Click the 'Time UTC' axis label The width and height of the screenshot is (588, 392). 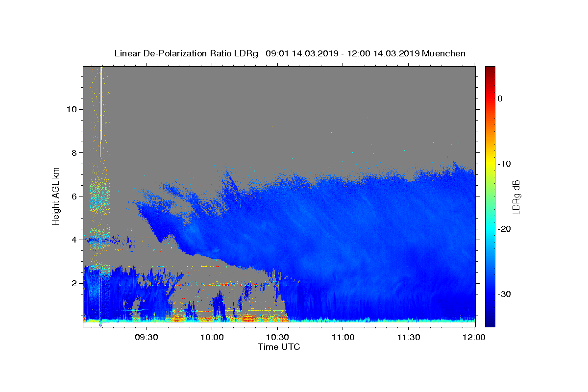(279, 347)
